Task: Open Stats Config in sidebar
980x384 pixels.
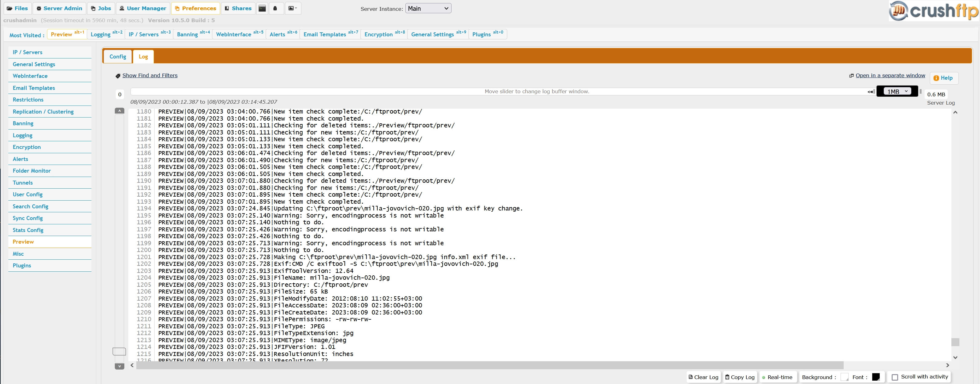Action: tap(50, 230)
